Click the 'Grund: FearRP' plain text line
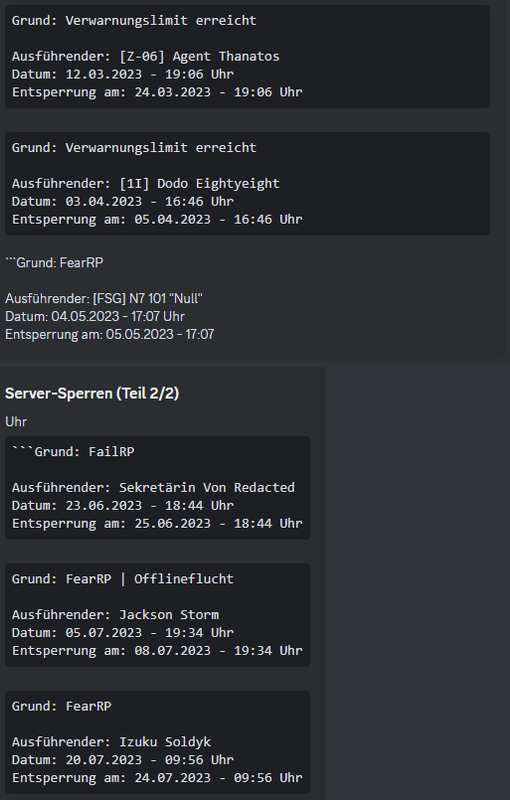The width and height of the screenshot is (510, 800). [54, 263]
